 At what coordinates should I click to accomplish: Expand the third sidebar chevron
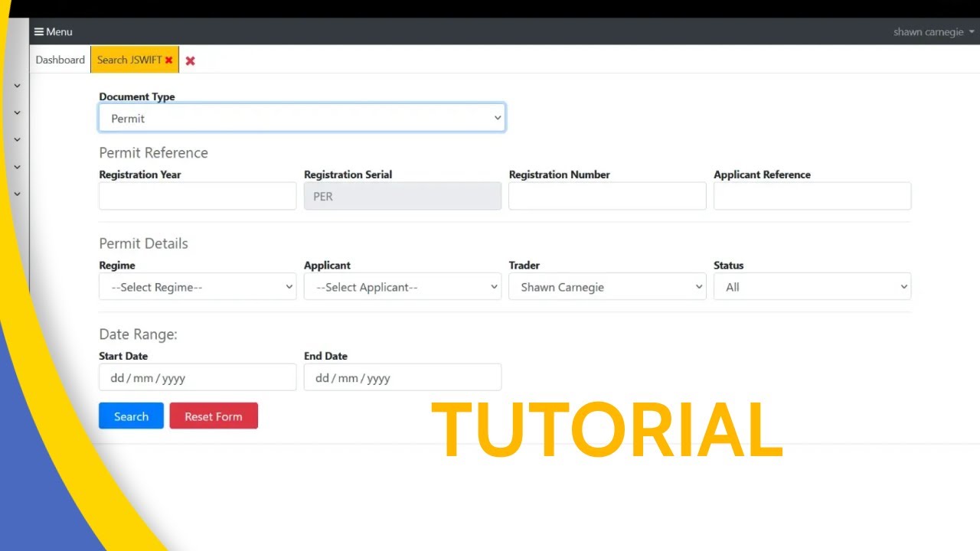pos(17,140)
